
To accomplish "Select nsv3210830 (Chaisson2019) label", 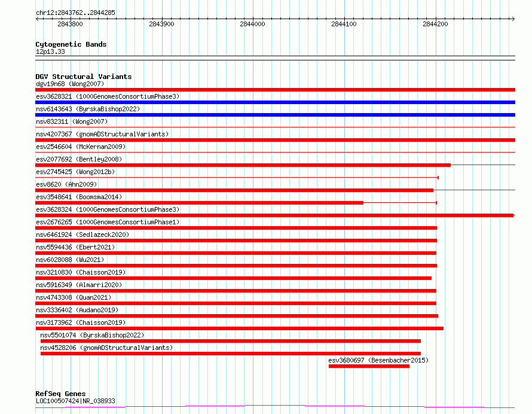I will tap(81, 272).
